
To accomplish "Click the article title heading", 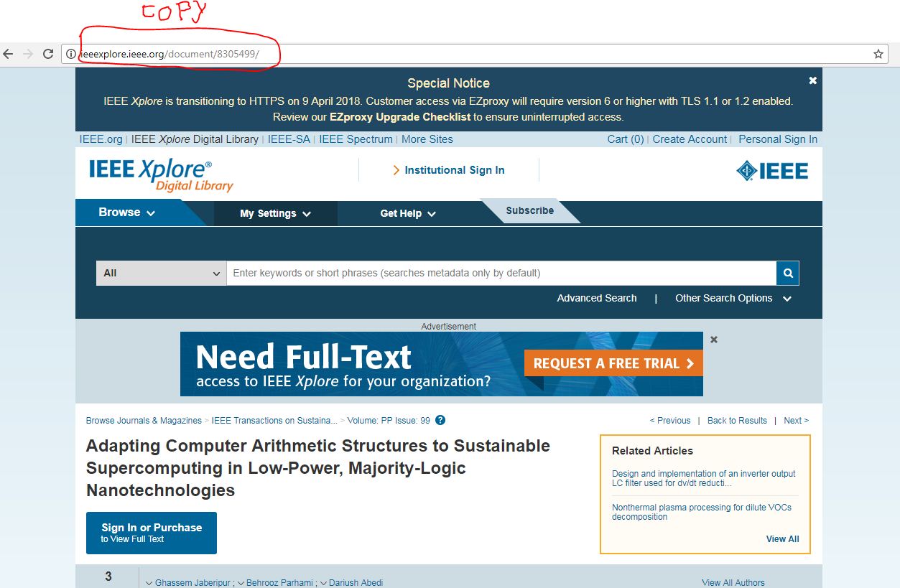I will click(318, 468).
